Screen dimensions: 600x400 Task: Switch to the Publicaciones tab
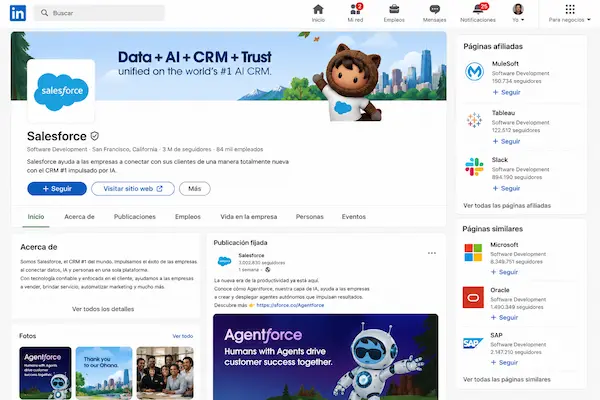135,217
